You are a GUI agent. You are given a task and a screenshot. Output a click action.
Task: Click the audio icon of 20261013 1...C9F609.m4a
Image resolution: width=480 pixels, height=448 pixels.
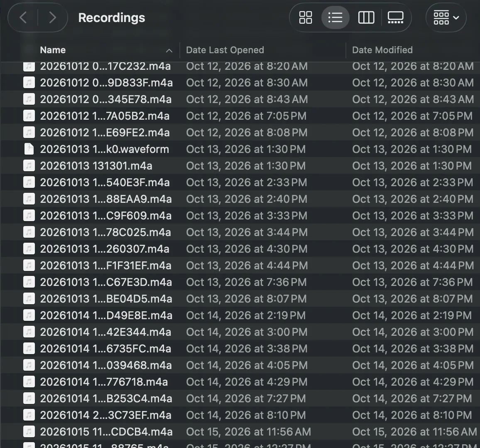29,215
